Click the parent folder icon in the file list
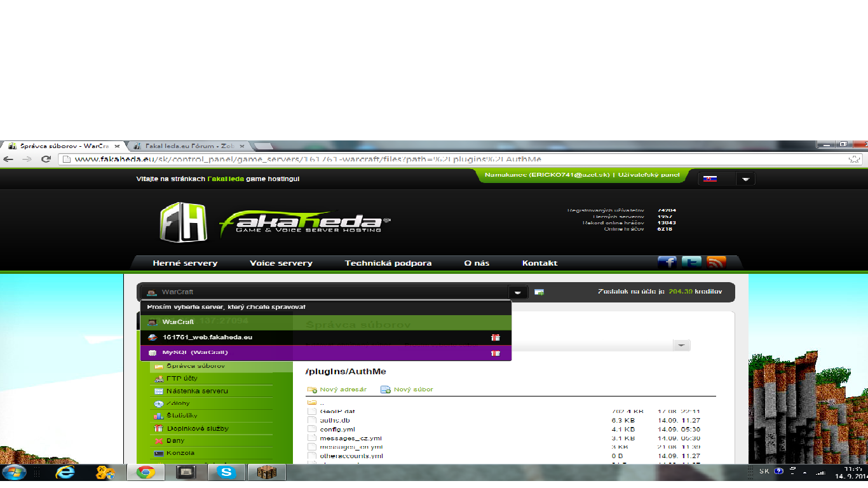Image resolution: width=868 pixels, height=488 pixels. (312, 402)
